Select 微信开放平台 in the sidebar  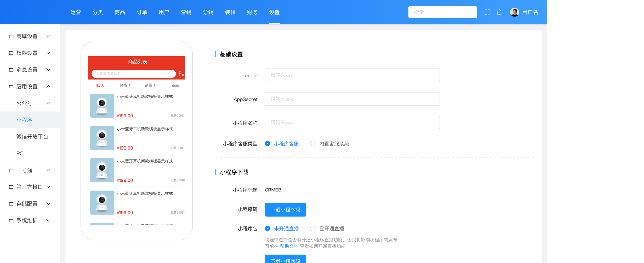32,137
